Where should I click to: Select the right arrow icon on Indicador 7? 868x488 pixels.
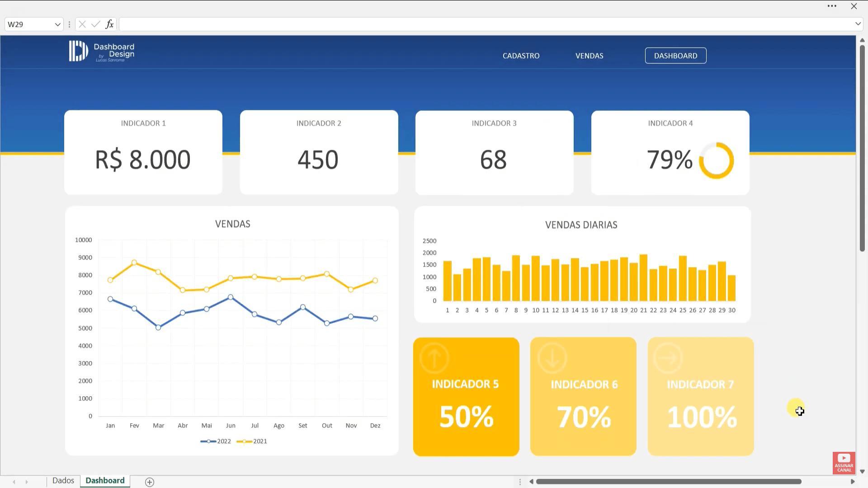[668, 357]
